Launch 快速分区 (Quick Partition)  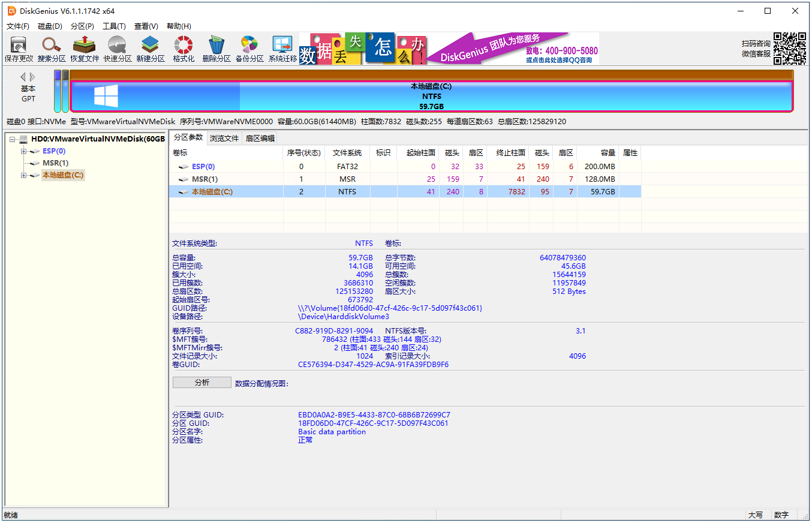pyautogui.click(x=117, y=48)
